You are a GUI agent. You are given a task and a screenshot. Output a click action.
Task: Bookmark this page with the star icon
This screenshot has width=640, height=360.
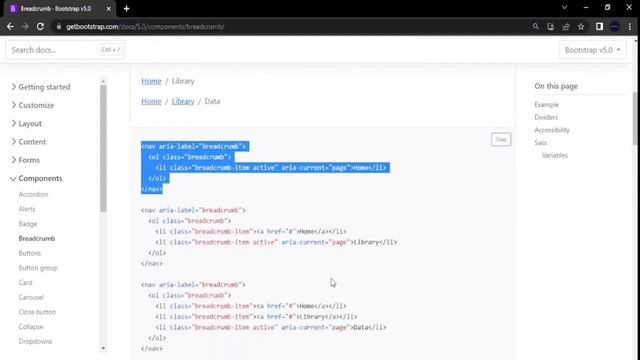[x=581, y=27]
